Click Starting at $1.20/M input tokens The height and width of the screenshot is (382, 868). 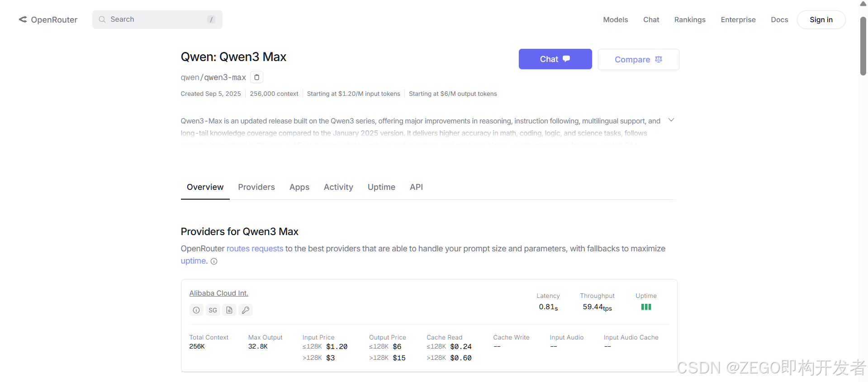(x=354, y=94)
